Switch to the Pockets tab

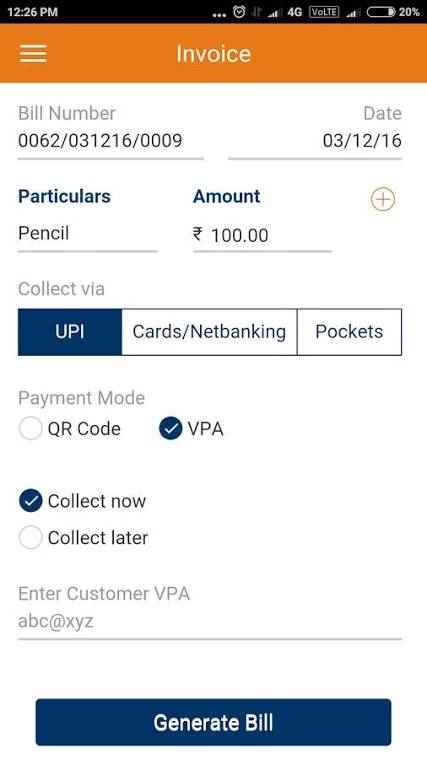pos(349,332)
